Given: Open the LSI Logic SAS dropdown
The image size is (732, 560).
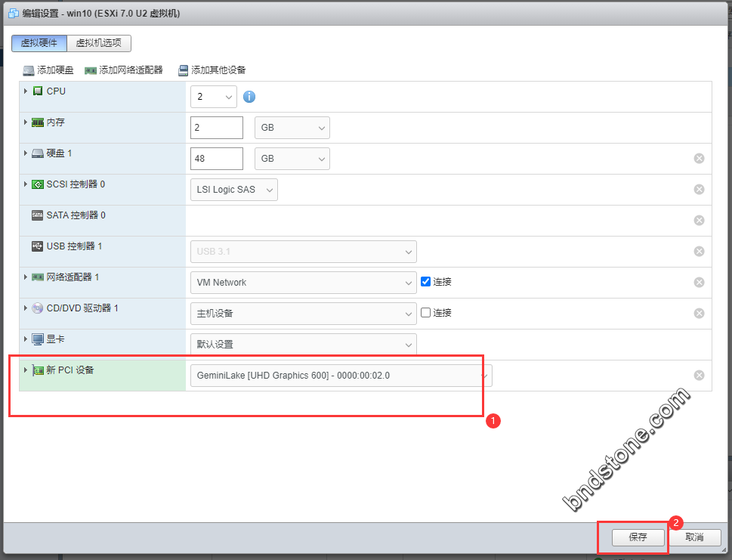Looking at the screenshot, I should (x=234, y=190).
